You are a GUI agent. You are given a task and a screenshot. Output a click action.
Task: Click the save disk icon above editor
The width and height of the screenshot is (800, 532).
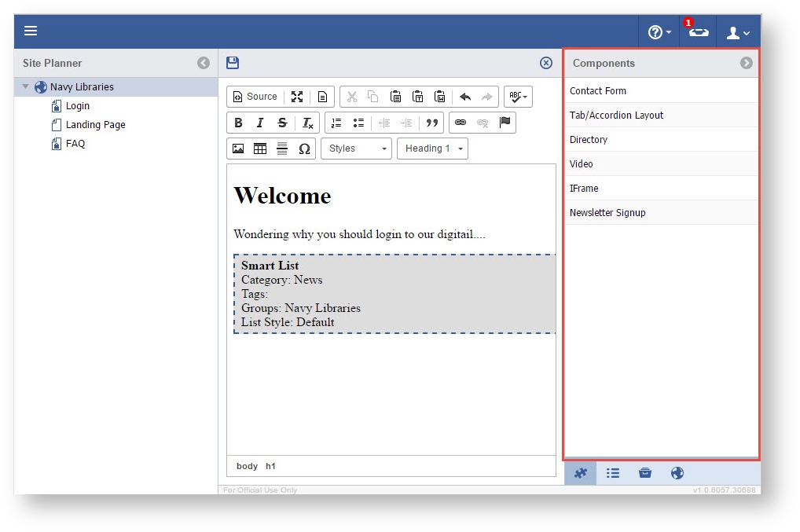(x=232, y=63)
